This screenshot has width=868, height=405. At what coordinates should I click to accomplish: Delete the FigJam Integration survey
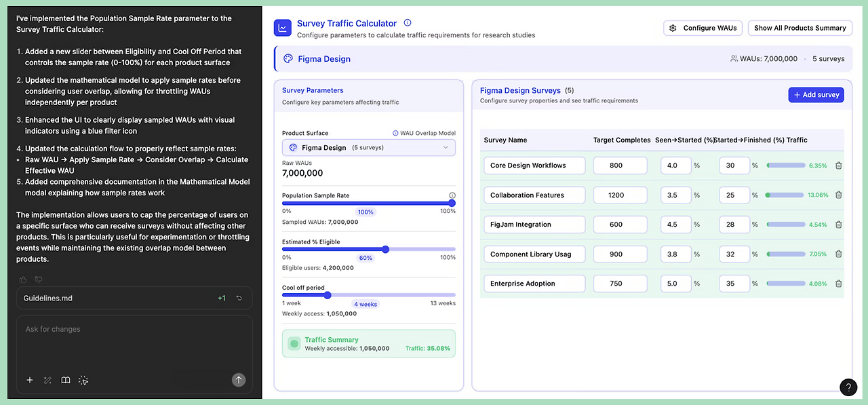point(838,225)
